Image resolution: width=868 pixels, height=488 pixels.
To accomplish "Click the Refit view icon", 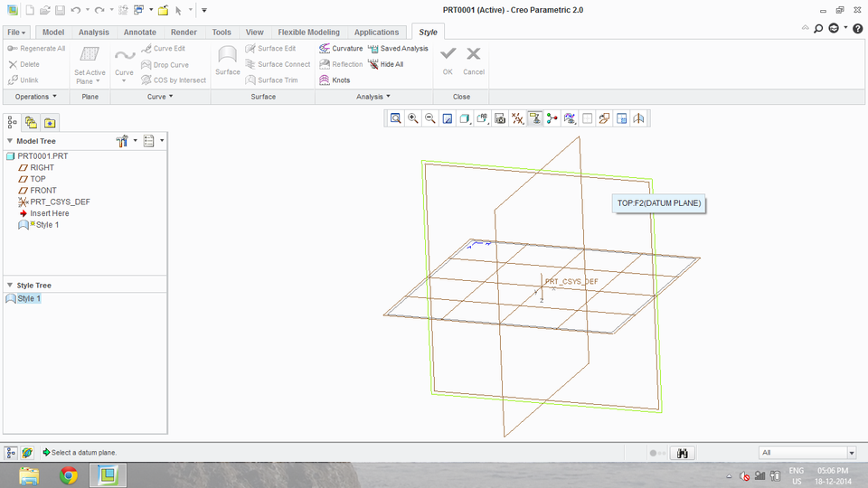I will click(396, 118).
